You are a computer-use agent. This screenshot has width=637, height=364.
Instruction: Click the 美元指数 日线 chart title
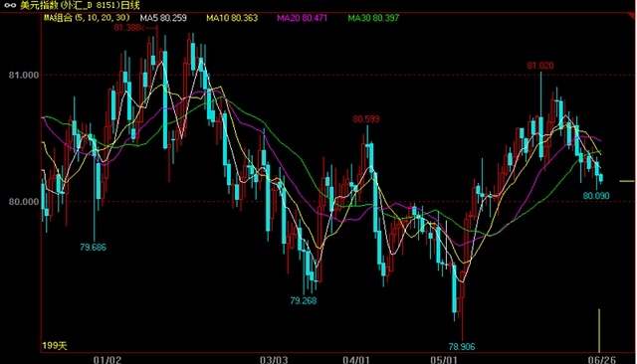[x=80, y=5]
